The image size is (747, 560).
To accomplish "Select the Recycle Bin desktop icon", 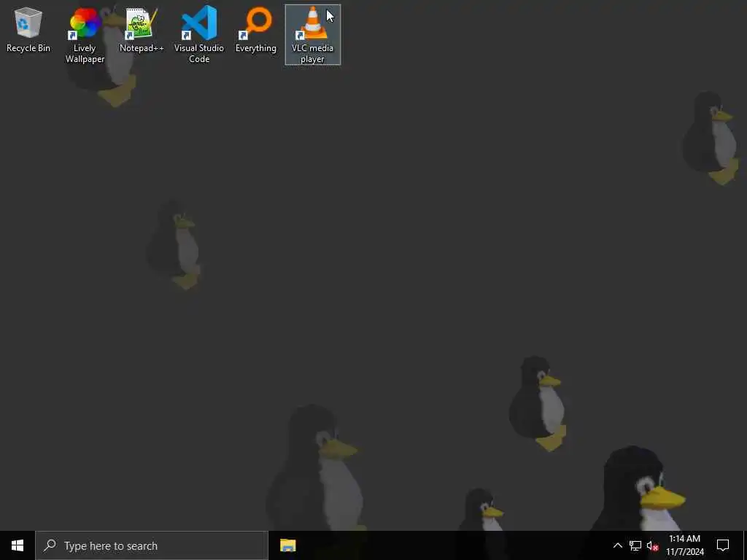I will click(x=28, y=30).
